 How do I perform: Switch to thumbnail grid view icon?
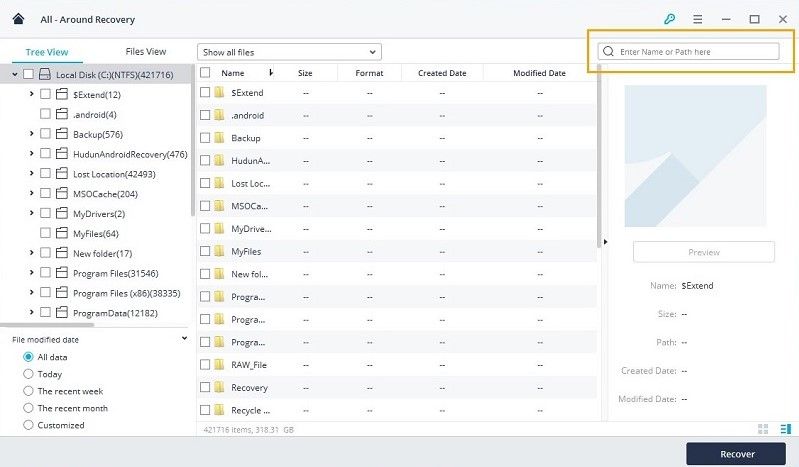click(763, 429)
